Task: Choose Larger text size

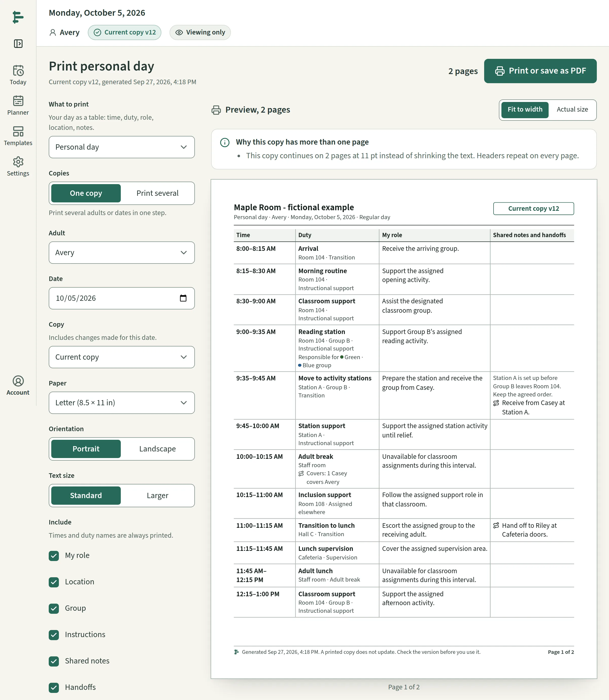Action: [x=157, y=496]
